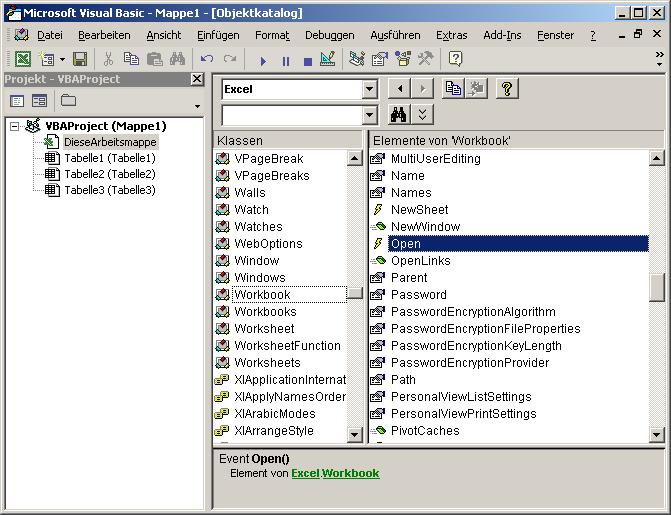Expand the toolbar options chevron
The width and height of the screenshot is (671, 515).
point(659,59)
